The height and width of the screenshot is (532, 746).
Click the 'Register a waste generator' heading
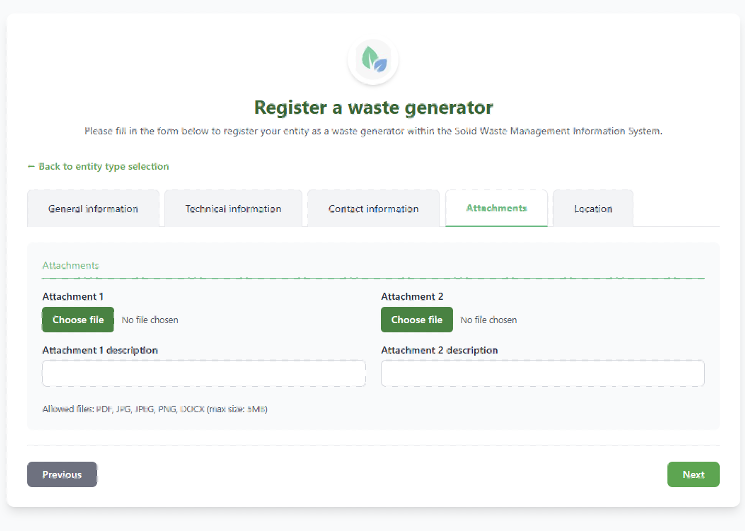click(373, 108)
